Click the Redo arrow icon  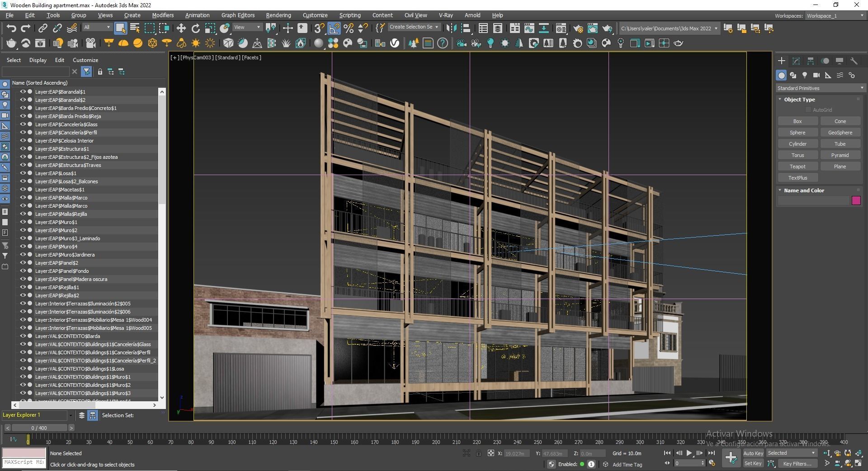(x=26, y=28)
